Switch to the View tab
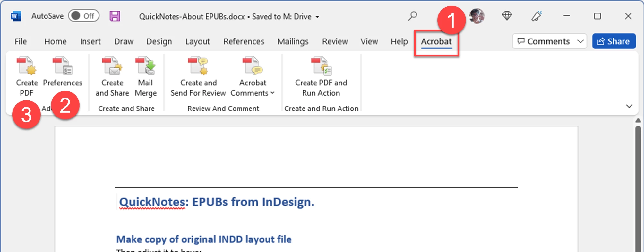The image size is (644, 252). click(369, 41)
